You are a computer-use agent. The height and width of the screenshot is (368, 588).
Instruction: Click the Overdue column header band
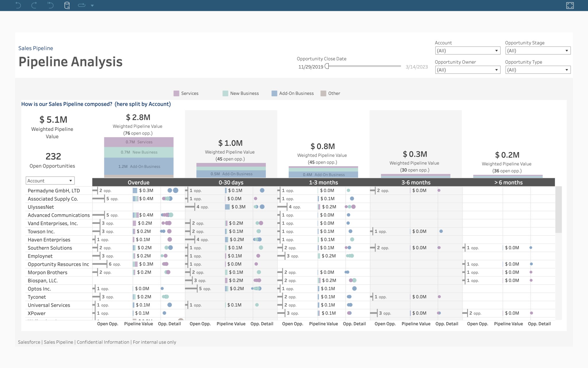[139, 182]
